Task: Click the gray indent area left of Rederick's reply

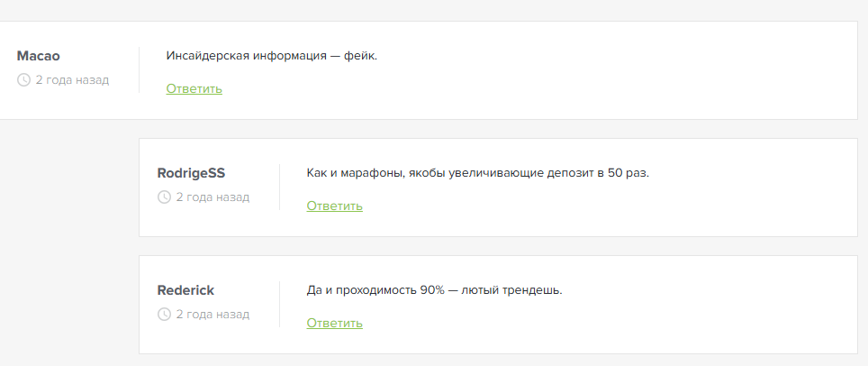Action: [x=68, y=305]
